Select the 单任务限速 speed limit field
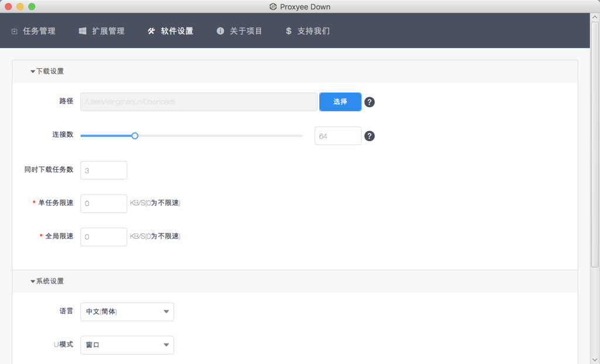The height and width of the screenshot is (364, 600). (103, 203)
